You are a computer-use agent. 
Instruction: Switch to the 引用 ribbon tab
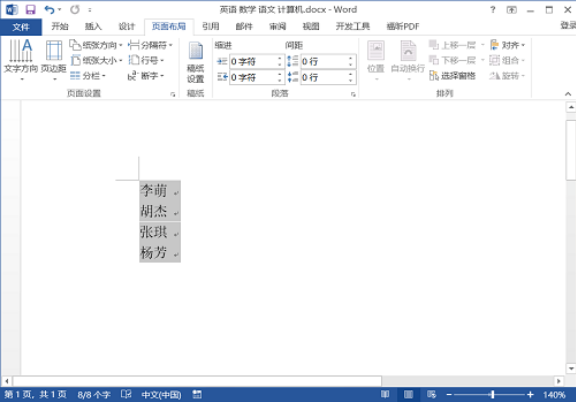point(210,26)
